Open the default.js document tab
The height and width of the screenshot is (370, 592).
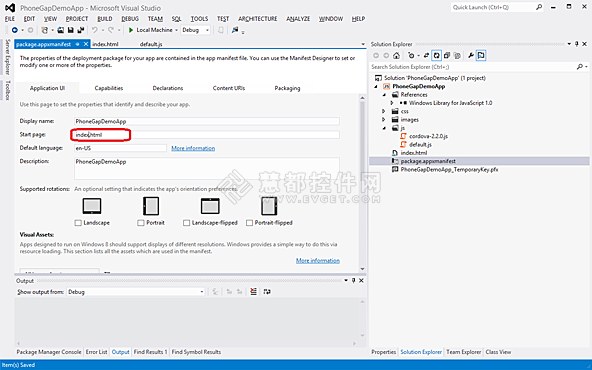[151, 45]
